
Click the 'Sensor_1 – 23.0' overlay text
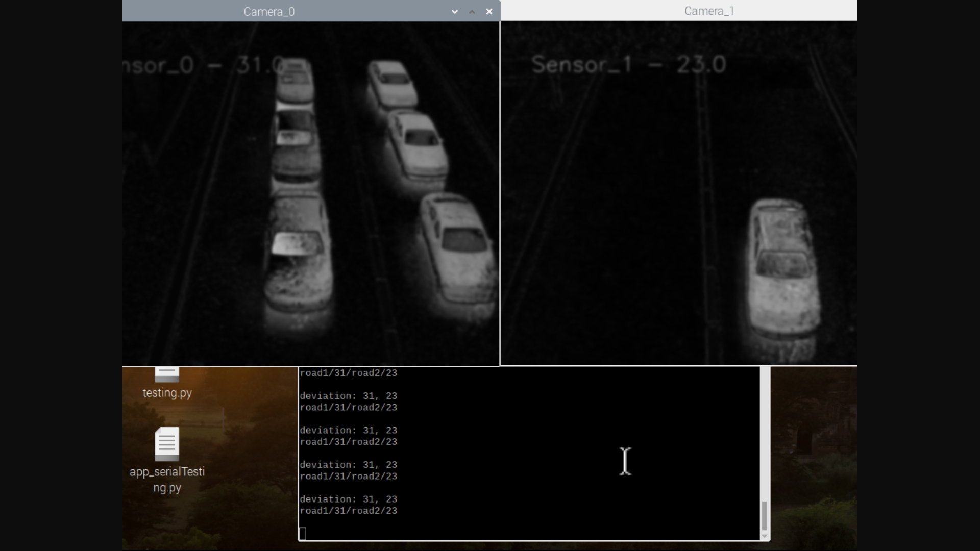tap(628, 65)
